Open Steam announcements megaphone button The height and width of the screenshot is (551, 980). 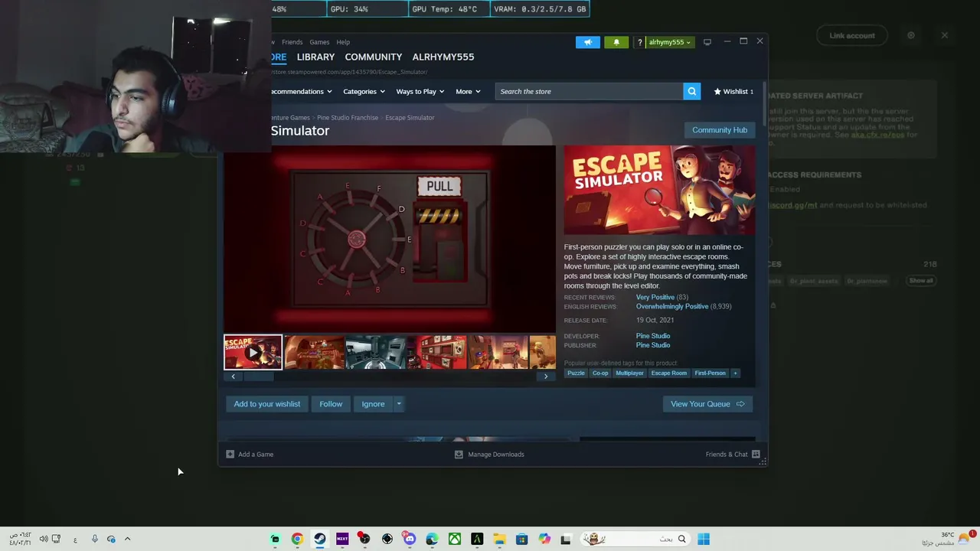coord(588,42)
